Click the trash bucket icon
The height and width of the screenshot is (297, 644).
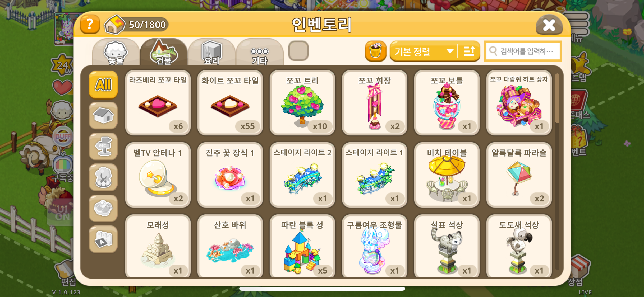(x=375, y=51)
